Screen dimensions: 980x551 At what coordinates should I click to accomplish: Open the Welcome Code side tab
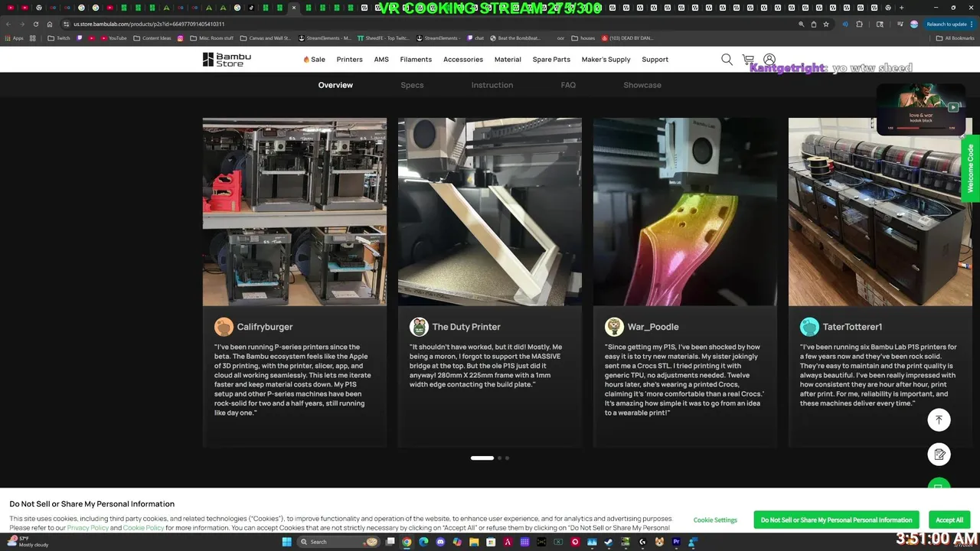(970, 168)
